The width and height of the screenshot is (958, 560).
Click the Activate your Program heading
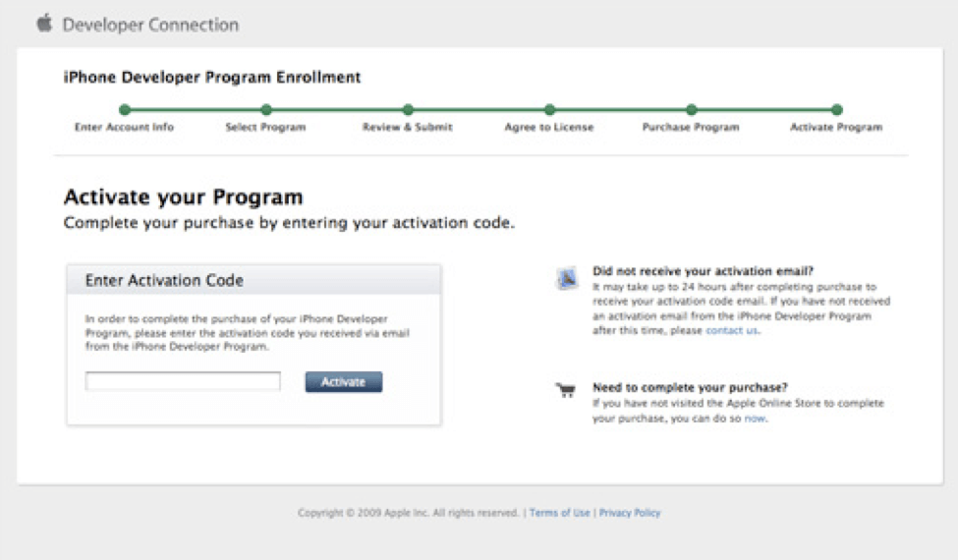184,197
